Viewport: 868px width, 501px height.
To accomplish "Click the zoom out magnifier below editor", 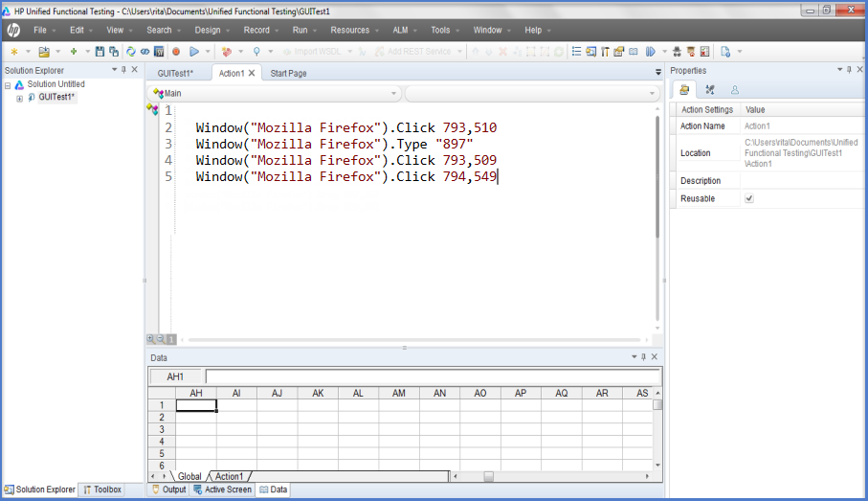I will pyautogui.click(x=161, y=338).
